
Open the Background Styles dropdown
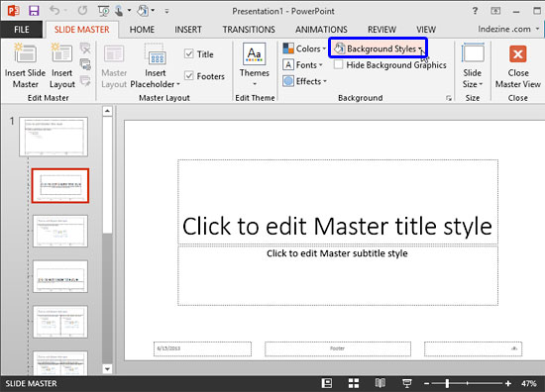tap(378, 49)
